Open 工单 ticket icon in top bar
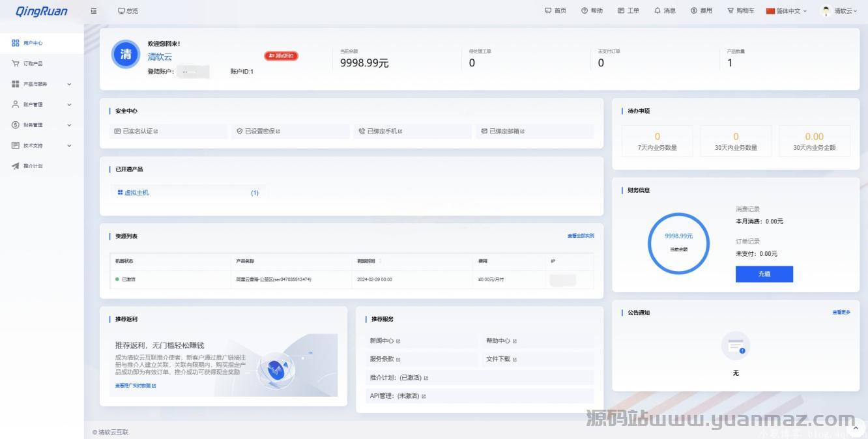868x439 pixels. tap(621, 11)
